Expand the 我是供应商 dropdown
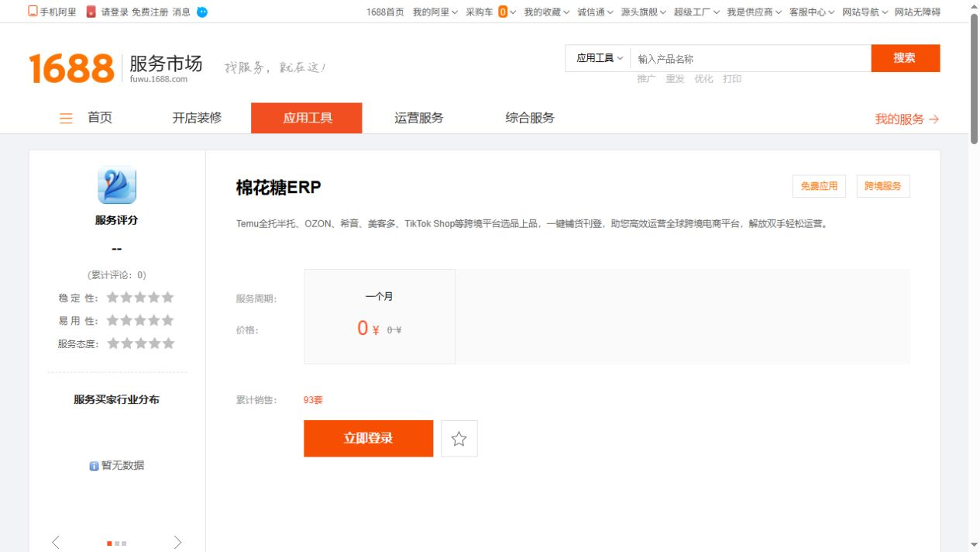The image size is (980, 552). pos(755,12)
